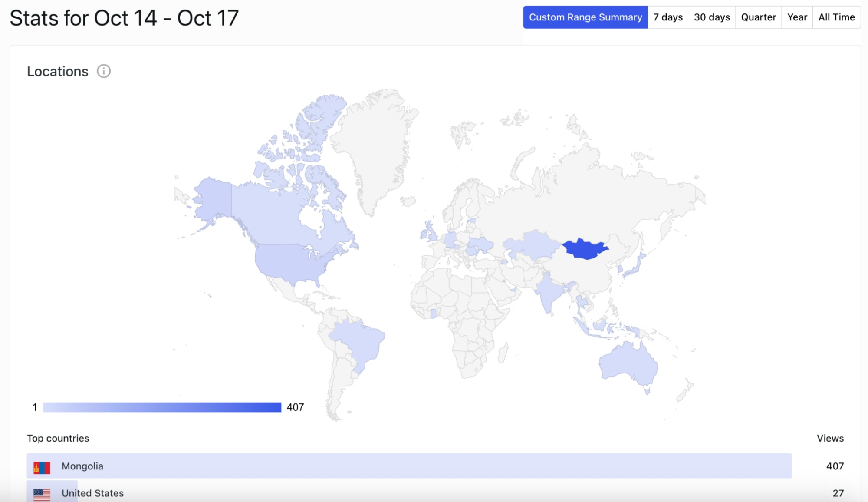Image resolution: width=868 pixels, height=502 pixels.
Task: Click the views gradient legend bar
Action: (162, 407)
